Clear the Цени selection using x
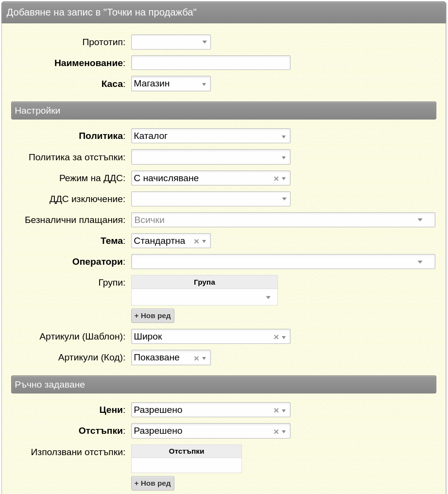 [276, 410]
